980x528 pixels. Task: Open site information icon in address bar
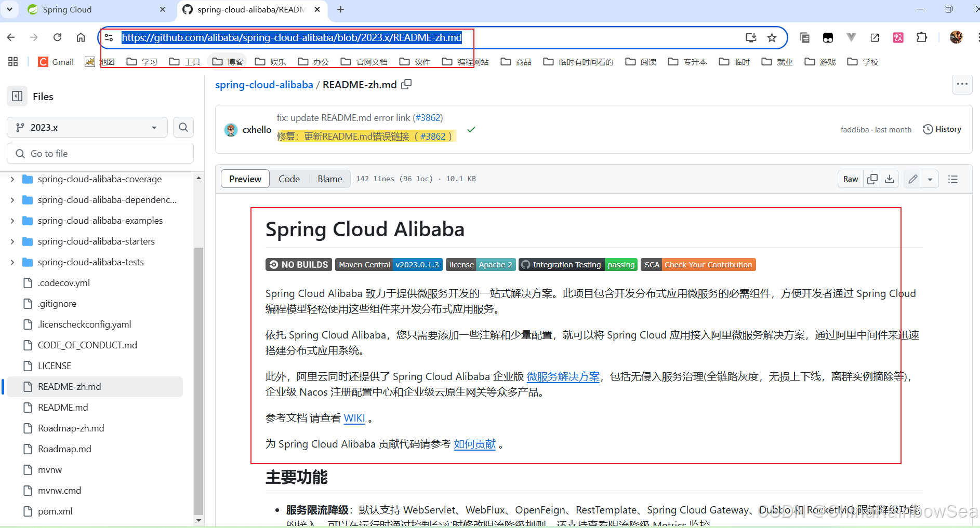[x=109, y=37]
